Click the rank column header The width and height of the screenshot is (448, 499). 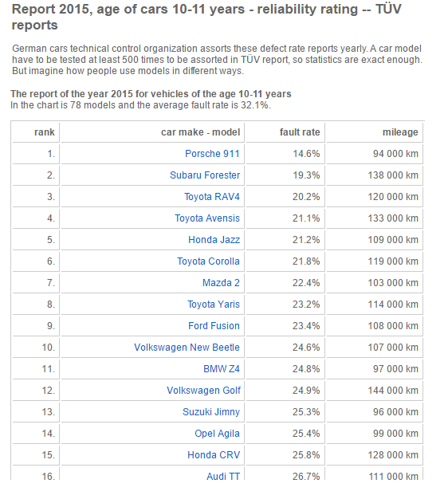tap(45, 132)
